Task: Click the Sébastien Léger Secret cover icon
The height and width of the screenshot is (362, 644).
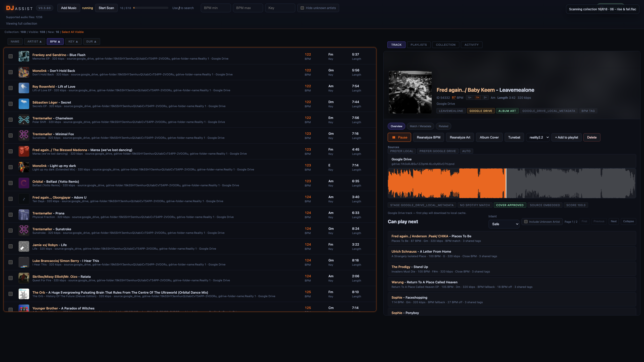Action: coord(24,104)
